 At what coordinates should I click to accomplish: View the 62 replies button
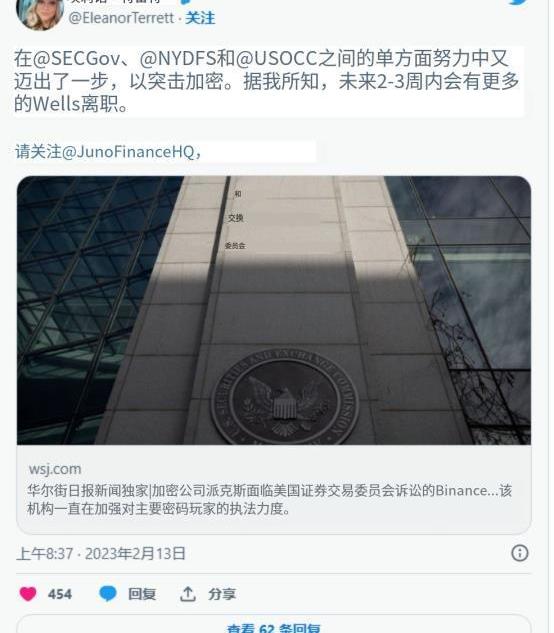pyautogui.click(x=274, y=625)
